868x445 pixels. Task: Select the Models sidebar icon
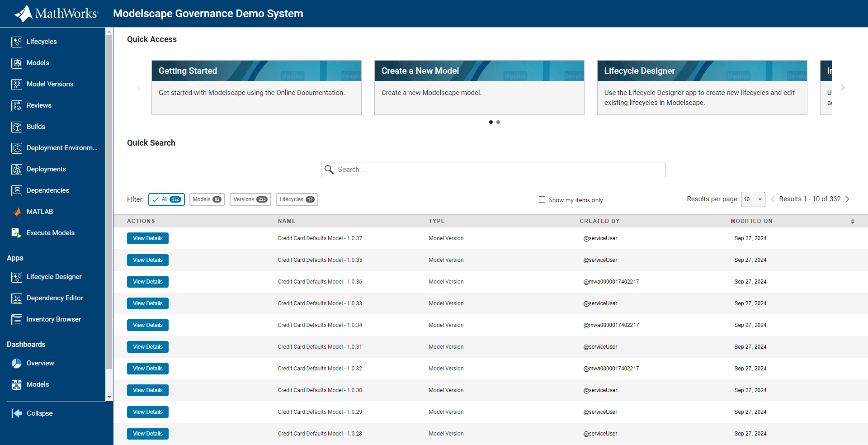click(x=17, y=63)
